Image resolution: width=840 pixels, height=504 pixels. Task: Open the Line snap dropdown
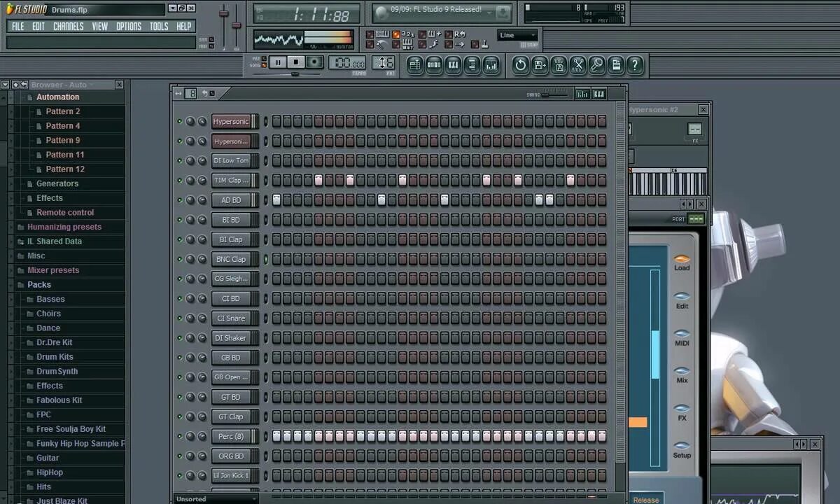tap(518, 35)
